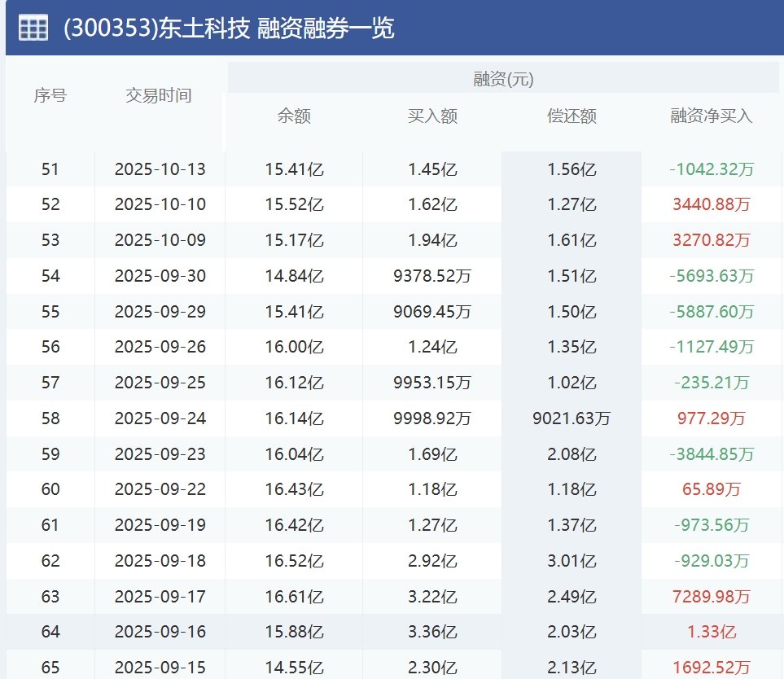Select date cell 2025-09-15

pyautogui.click(x=160, y=668)
